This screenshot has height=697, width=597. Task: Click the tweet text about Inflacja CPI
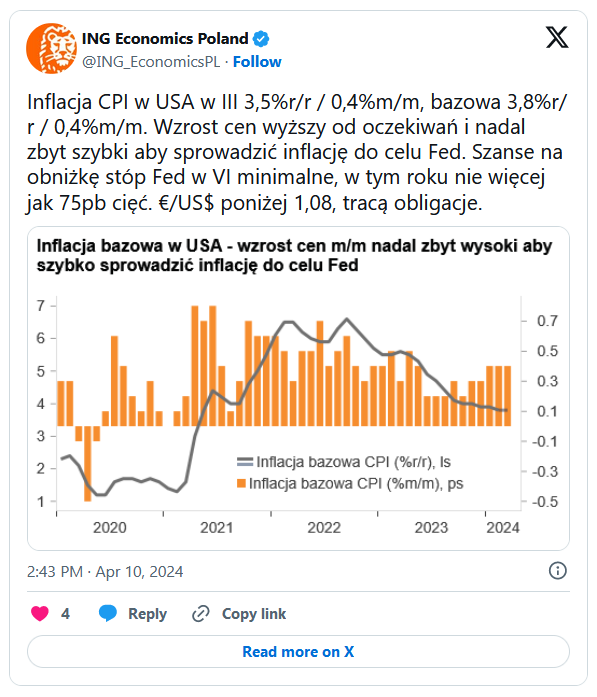point(297,152)
